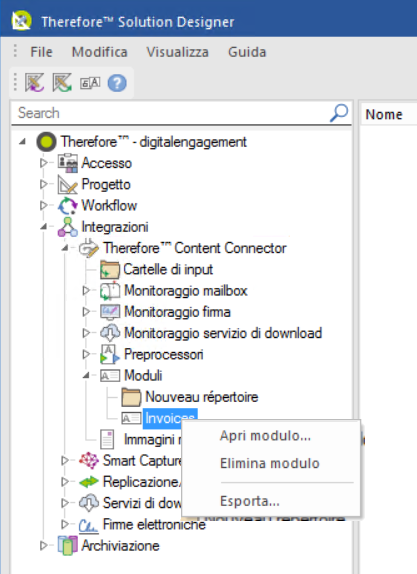Select the Progetto tree label
417x574 pixels.
[x=106, y=184]
